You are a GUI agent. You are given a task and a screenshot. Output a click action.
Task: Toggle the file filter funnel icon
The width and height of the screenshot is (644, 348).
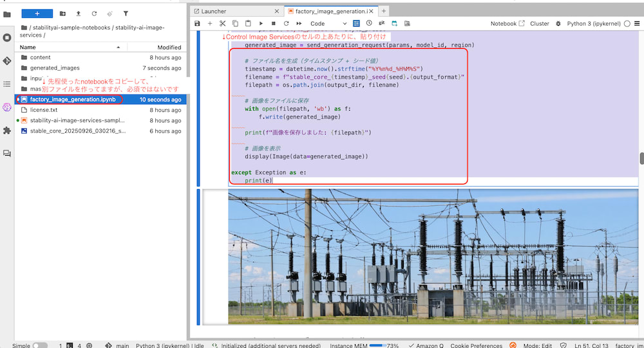[x=126, y=13]
